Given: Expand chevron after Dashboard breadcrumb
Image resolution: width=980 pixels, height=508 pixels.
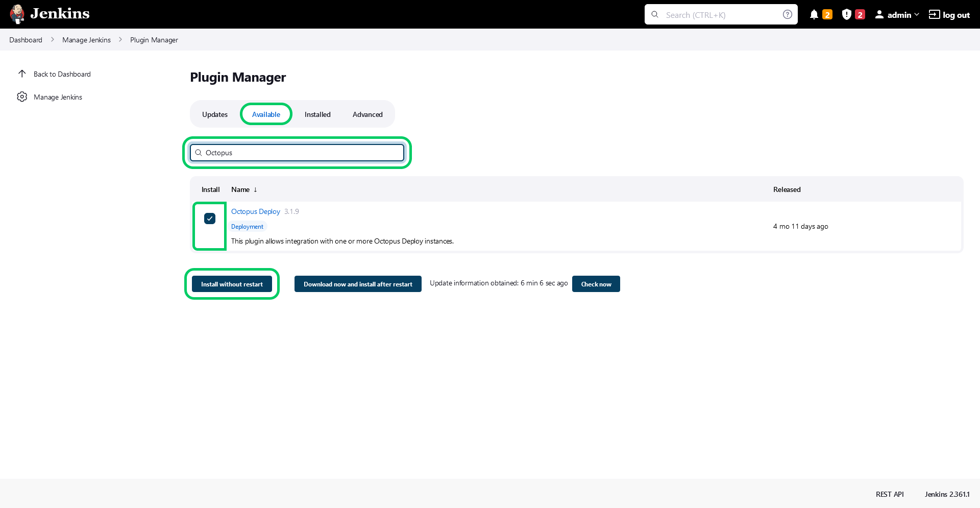Looking at the screenshot, I should coord(52,39).
